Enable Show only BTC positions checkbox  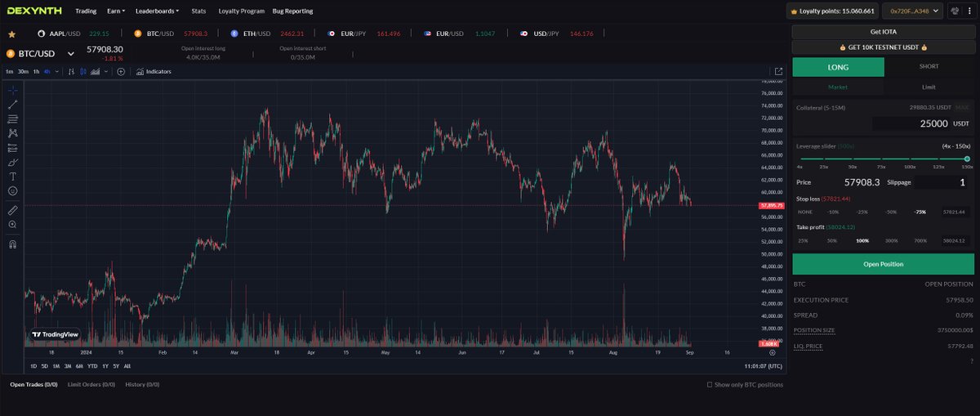[710, 384]
